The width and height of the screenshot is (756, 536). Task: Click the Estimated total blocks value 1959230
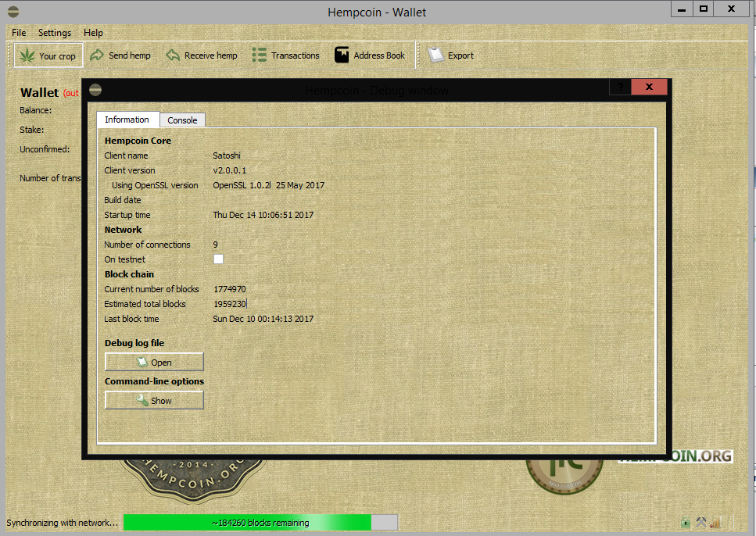pyautogui.click(x=230, y=304)
